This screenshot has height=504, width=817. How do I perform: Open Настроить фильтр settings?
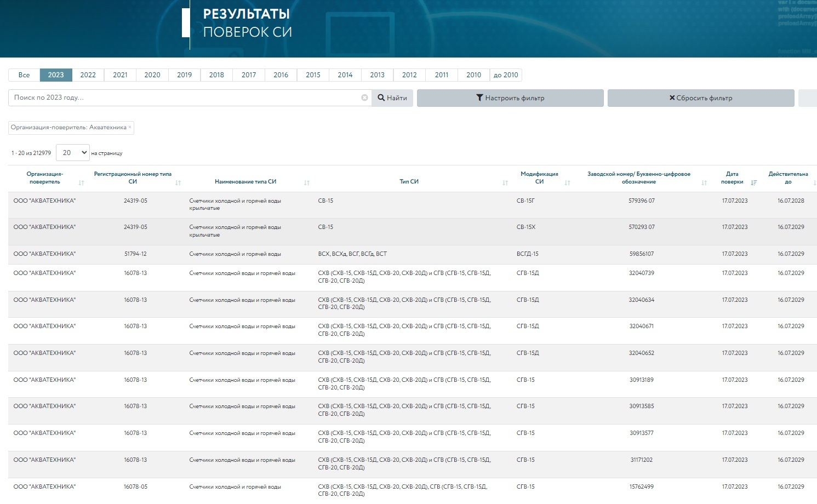(x=510, y=98)
